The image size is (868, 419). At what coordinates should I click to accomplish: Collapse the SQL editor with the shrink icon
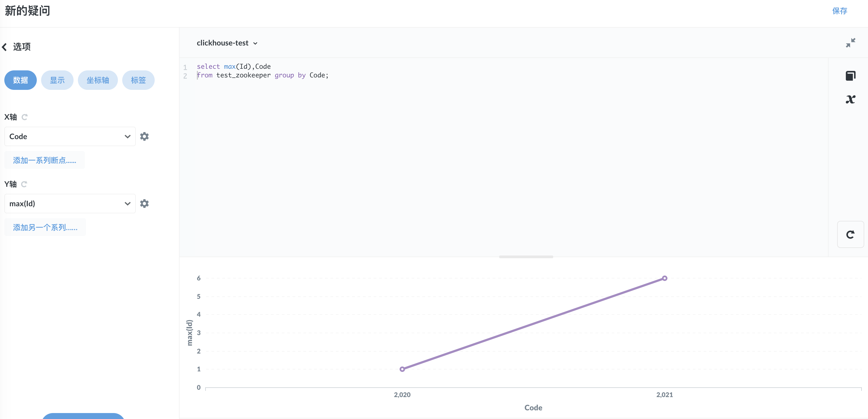pos(850,43)
